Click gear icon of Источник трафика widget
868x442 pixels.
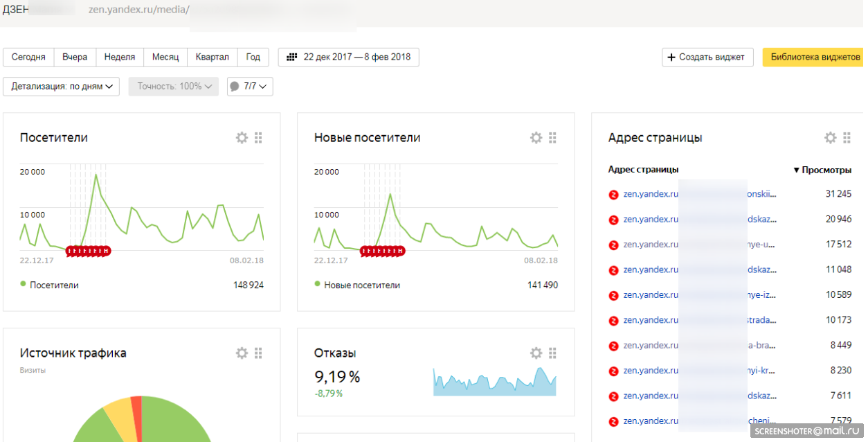point(242,353)
